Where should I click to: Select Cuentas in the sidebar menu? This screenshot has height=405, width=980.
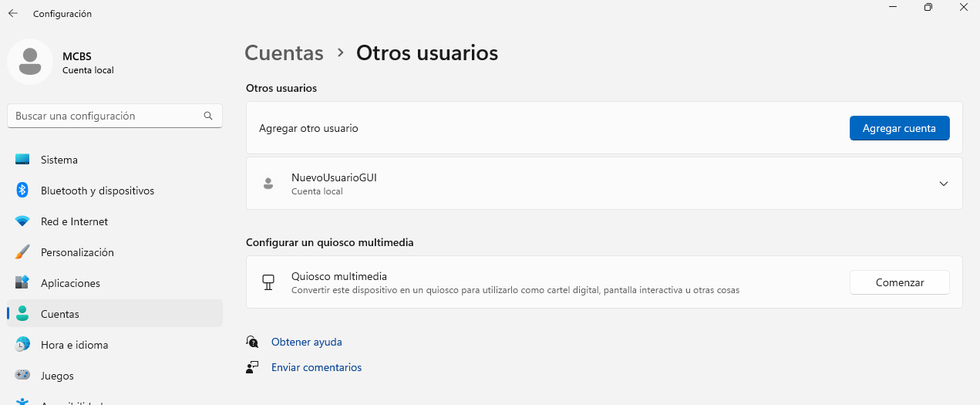pyautogui.click(x=60, y=314)
